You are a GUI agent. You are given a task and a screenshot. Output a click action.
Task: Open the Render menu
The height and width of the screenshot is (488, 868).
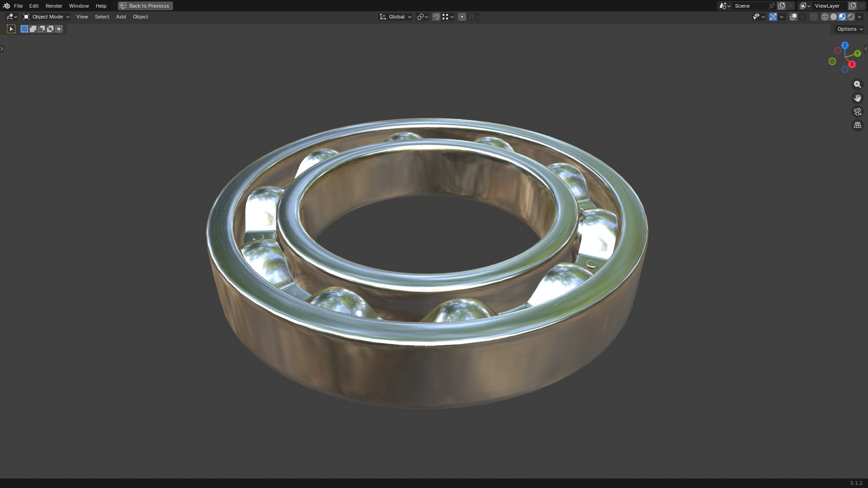(x=54, y=6)
